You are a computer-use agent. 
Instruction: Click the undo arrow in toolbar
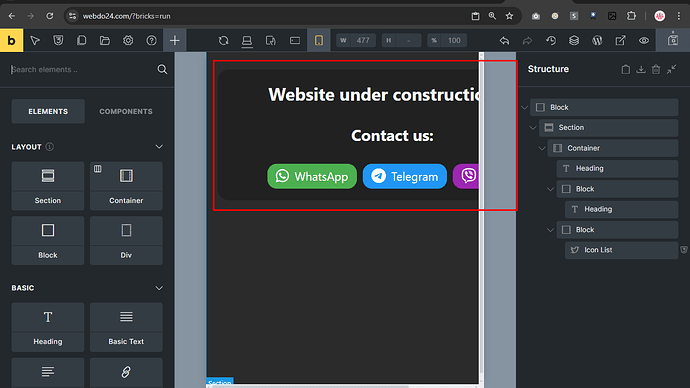(504, 40)
